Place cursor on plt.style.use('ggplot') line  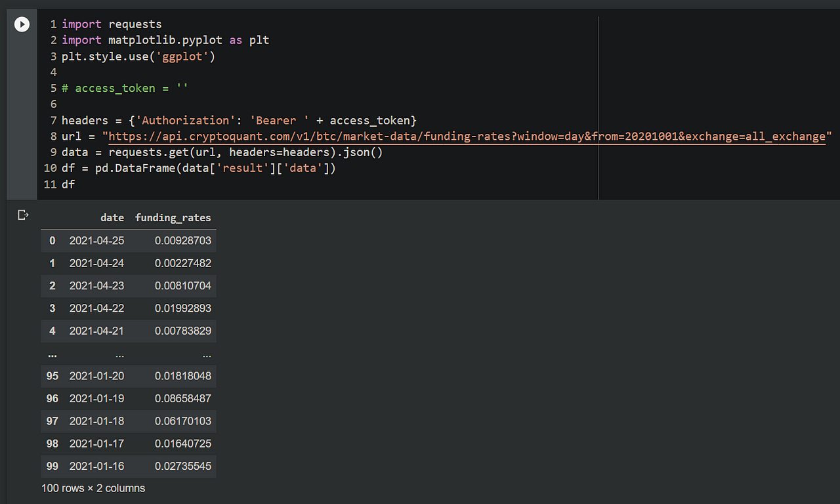point(138,56)
